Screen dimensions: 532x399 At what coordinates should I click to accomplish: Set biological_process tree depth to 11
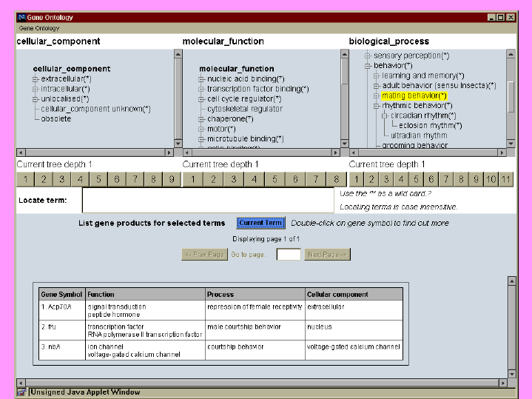pyautogui.click(x=506, y=179)
